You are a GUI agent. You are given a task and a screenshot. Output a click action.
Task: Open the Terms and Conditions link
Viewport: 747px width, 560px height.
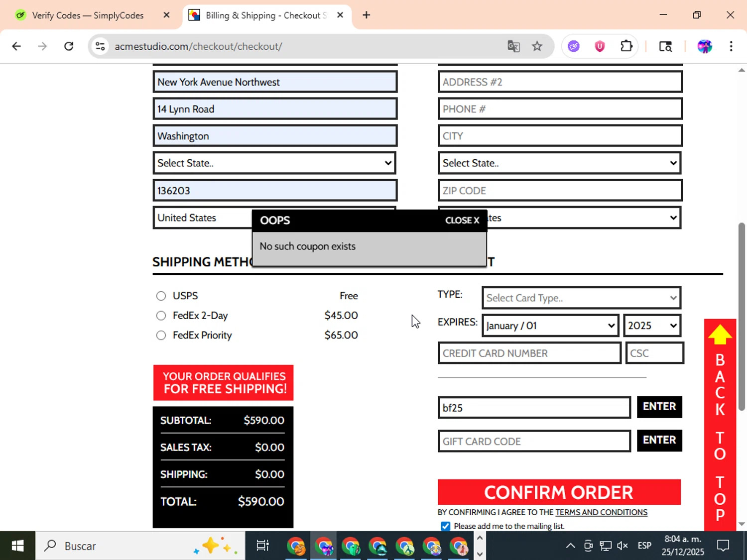coord(601,512)
